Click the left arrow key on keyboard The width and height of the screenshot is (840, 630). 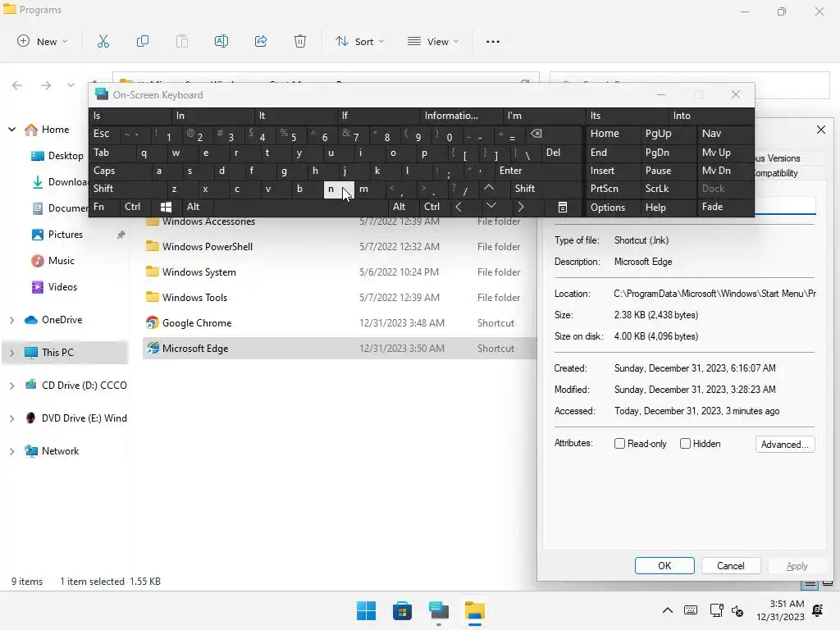[459, 207]
